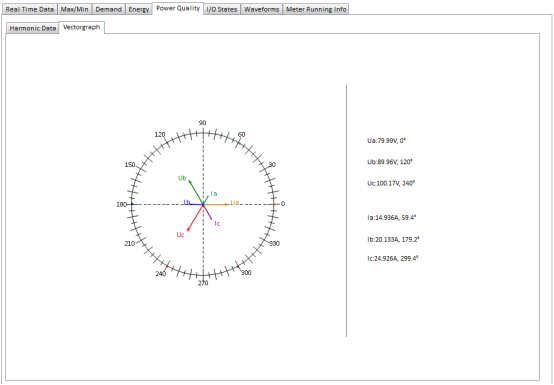
Task: Switch to the Real Time Data tab
Action: 30,9
